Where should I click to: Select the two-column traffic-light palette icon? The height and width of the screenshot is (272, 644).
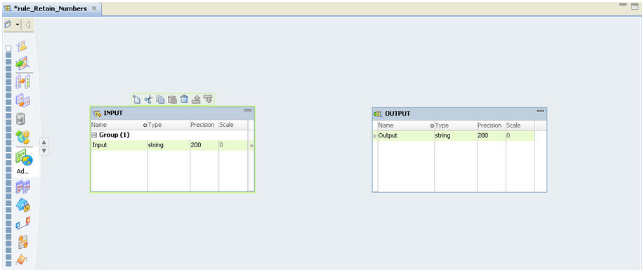pyautogui.click(x=23, y=81)
